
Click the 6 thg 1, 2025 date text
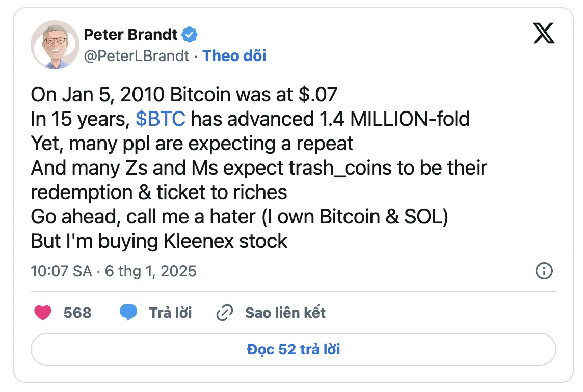tap(150, 271)
